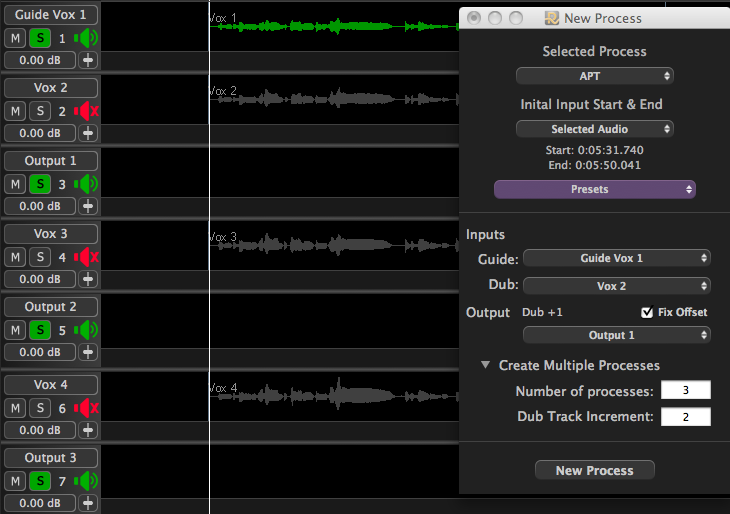730x514 pixels.
Task: Click the green speaker icon on Output 1
Action: click(x=87, y=184)
